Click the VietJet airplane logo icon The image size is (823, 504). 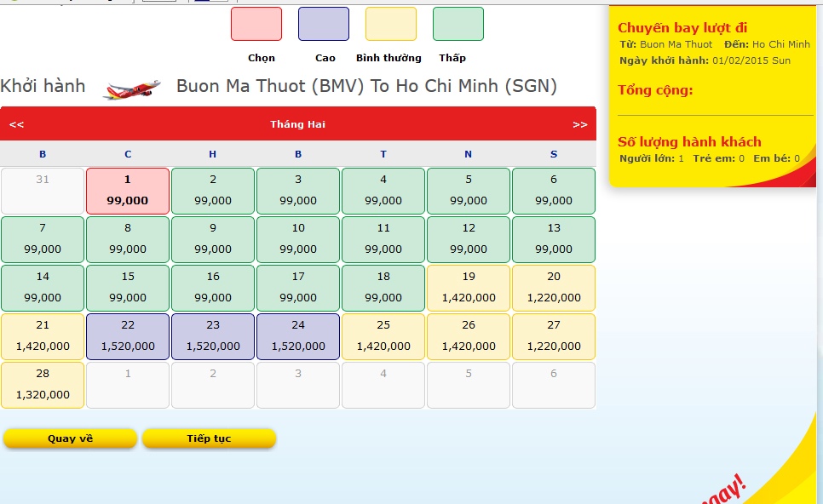click(130, 86)
